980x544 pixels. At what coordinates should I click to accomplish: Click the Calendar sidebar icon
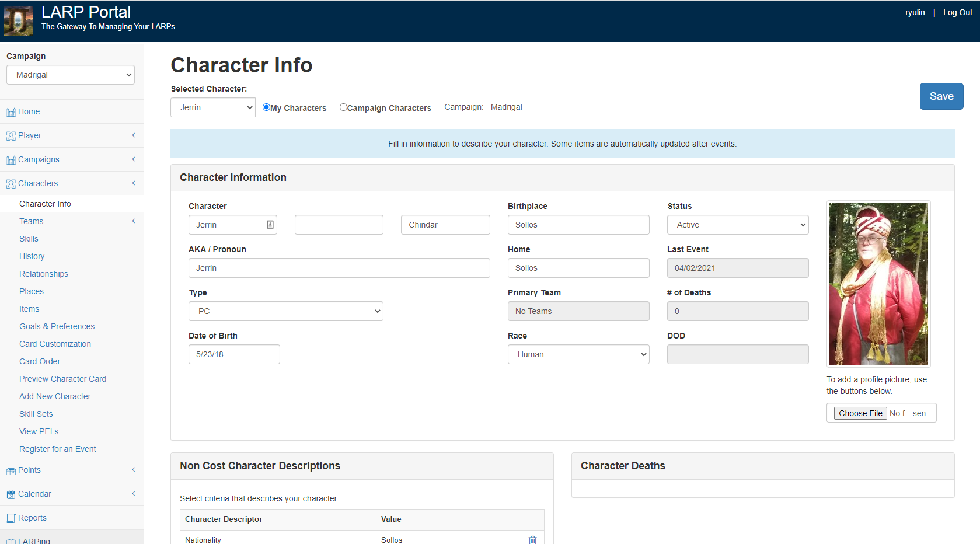click(11, 494)
